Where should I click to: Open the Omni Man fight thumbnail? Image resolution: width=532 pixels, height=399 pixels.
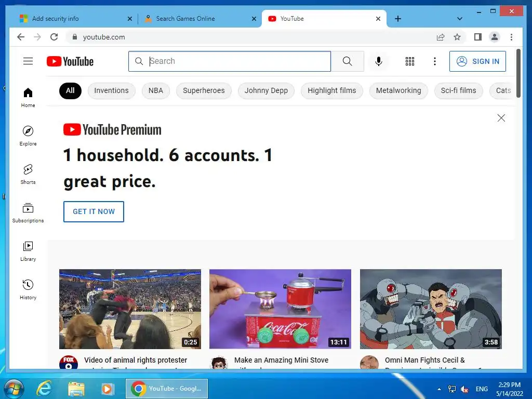pos(431,309)
